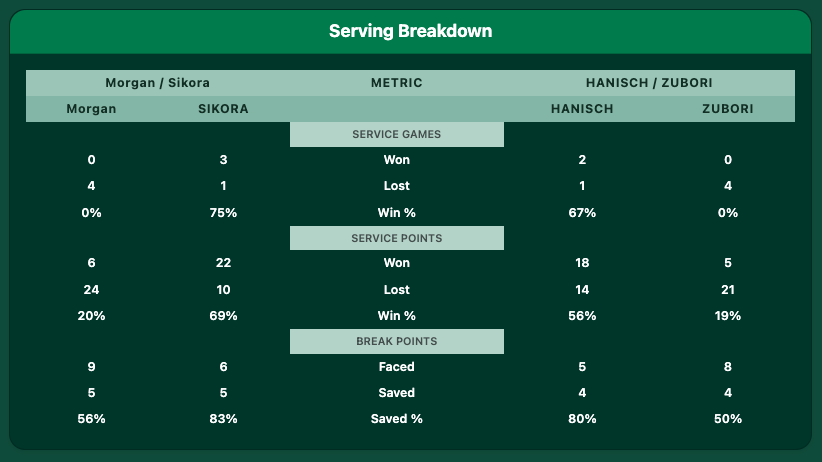The height and width of the screenshot is (462, 822).
Task: Click the METRIC column header
Action: coord(397,83)
